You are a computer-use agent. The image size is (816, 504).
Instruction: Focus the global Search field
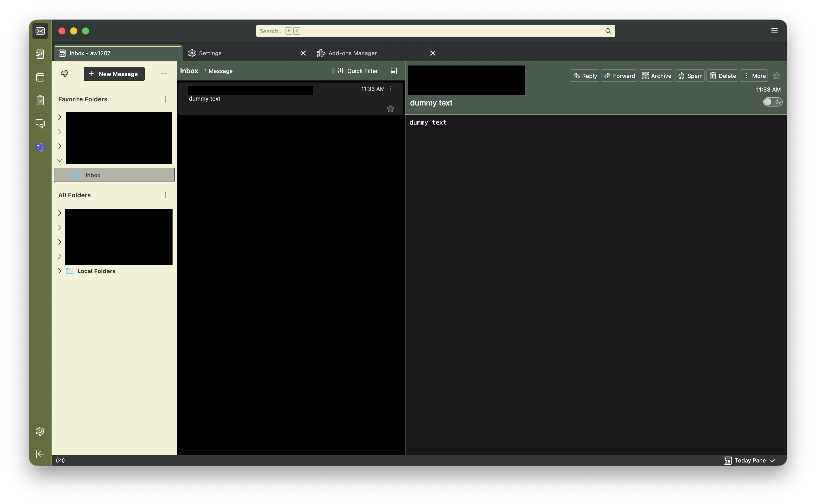[435, 31]
